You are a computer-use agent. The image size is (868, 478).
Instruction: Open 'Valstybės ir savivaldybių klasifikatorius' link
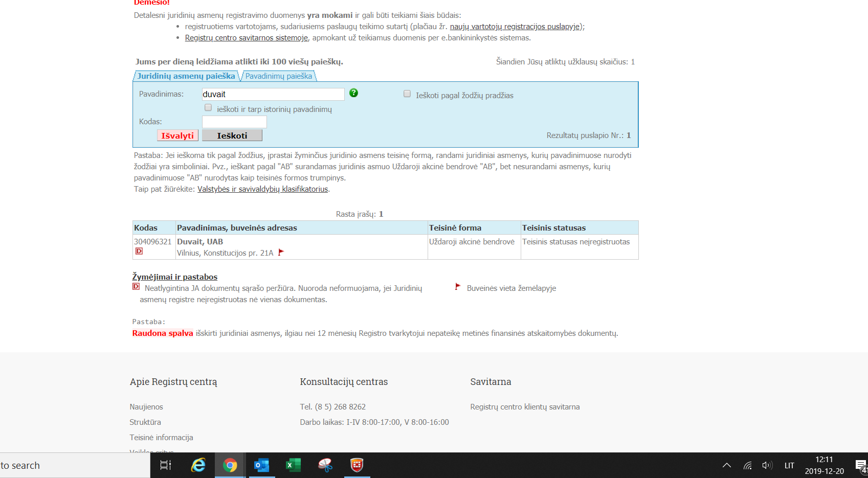tap(262, 189)
